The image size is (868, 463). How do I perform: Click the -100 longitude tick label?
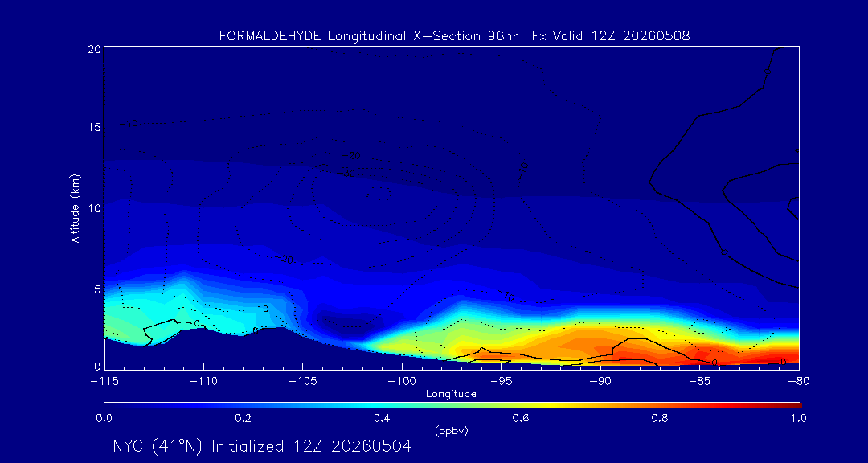click(x=402, y=382)
